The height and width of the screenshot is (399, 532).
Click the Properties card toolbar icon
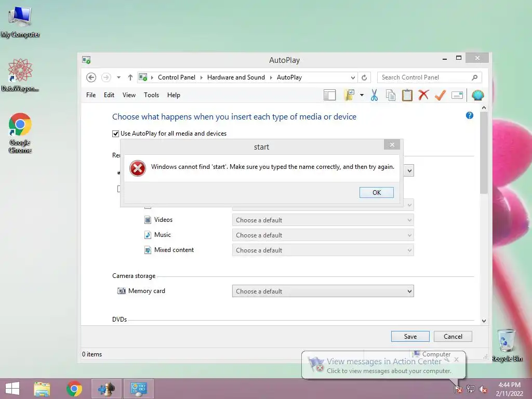coord(457,96)
